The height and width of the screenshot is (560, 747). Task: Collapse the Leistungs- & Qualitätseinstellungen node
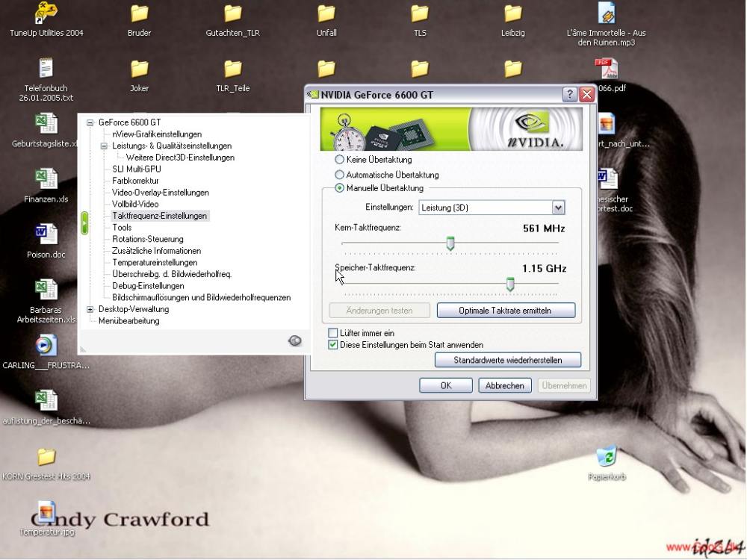pos(104,146)
